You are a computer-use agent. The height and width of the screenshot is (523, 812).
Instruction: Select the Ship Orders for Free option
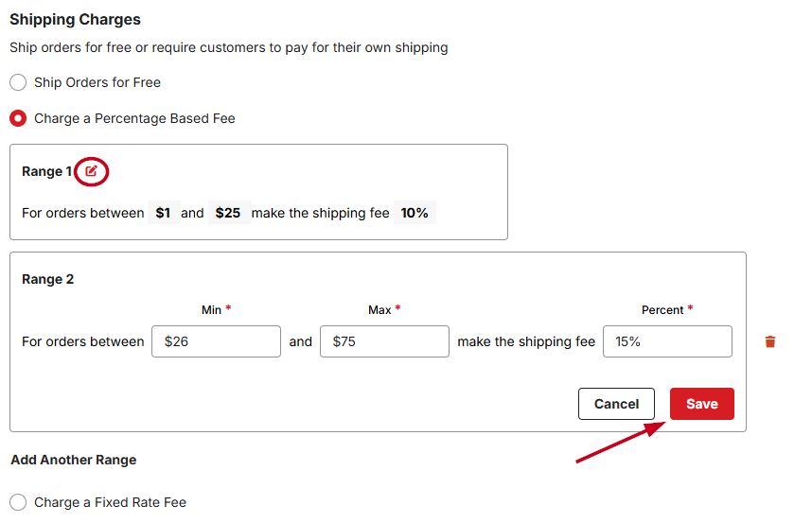coord(18,82)
